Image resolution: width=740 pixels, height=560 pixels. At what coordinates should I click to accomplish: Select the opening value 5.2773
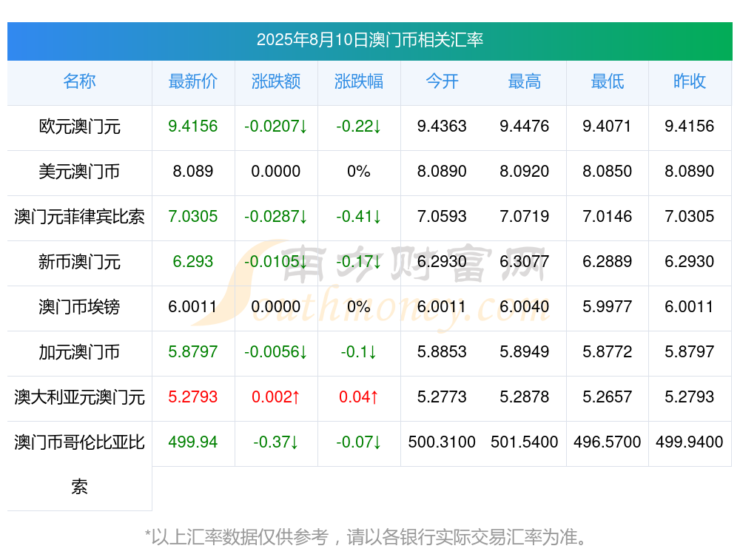click(x=442, y=397)
